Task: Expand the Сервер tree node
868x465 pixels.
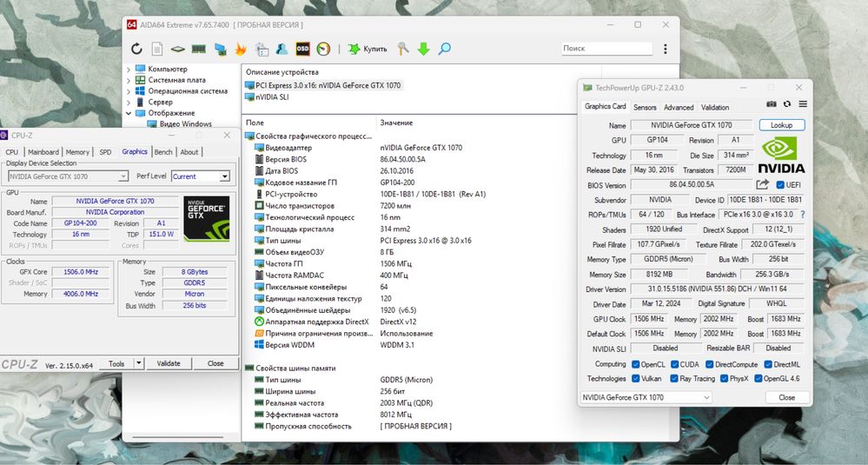Action: 129,103
